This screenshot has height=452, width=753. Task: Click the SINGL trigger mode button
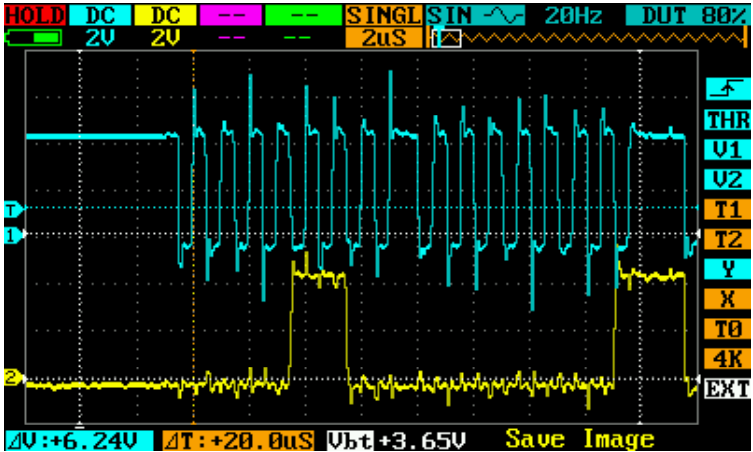pos(384,16)
